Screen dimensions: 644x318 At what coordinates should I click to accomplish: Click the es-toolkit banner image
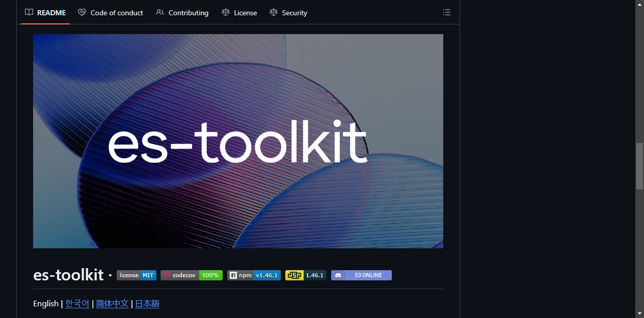238,141
